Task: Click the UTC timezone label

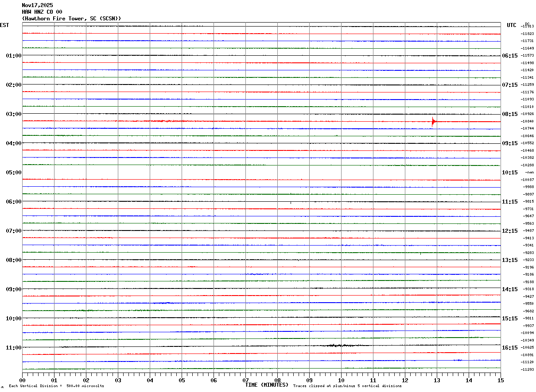Action: pos(512,25)
